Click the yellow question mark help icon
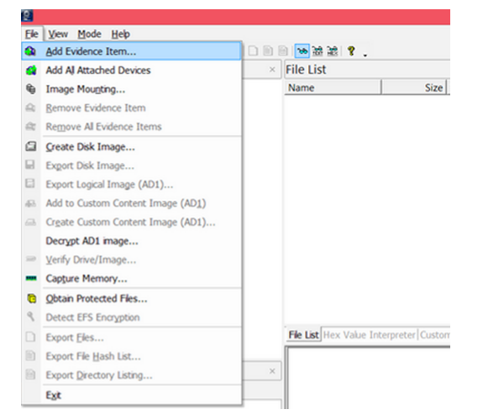Image resolution: width=504 pixels, height=420 pixels. (351, 51)
